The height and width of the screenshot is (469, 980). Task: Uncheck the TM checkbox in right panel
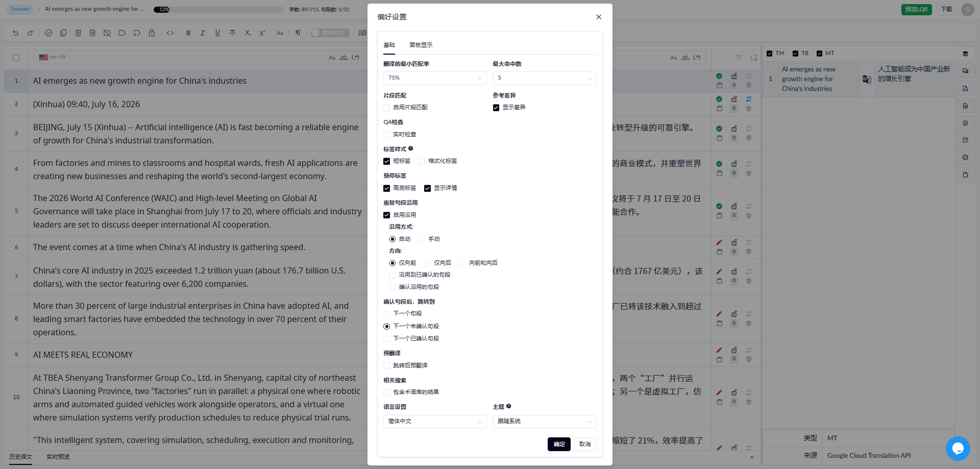pos(769,54)
